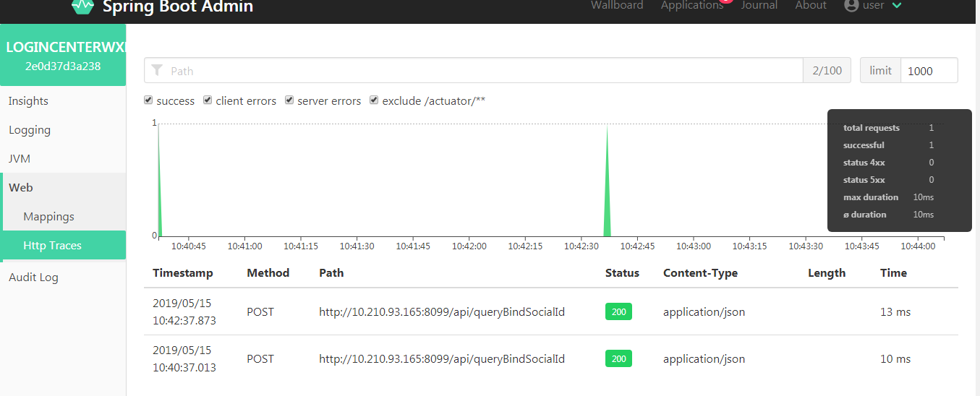The width and height of the screenshot is (980, 396).
Task: Toggle the success checkbox
Action: (x=148, y=100)
